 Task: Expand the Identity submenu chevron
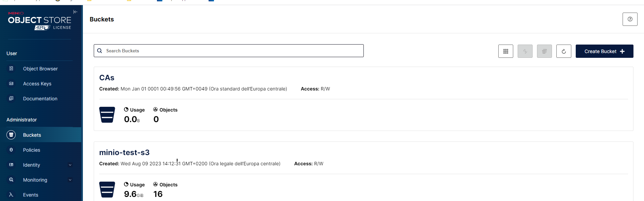[x=70, y=165]
